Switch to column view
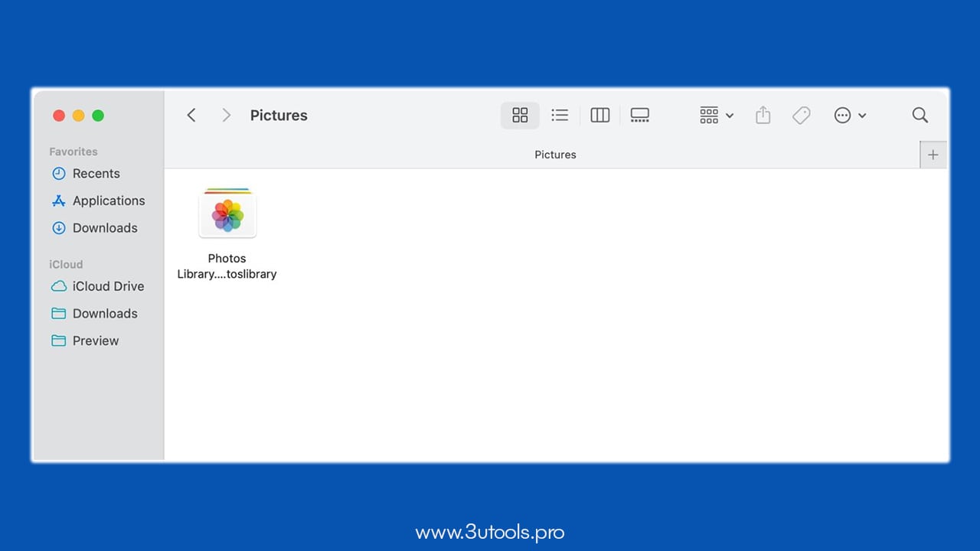 tap(599, 115)
